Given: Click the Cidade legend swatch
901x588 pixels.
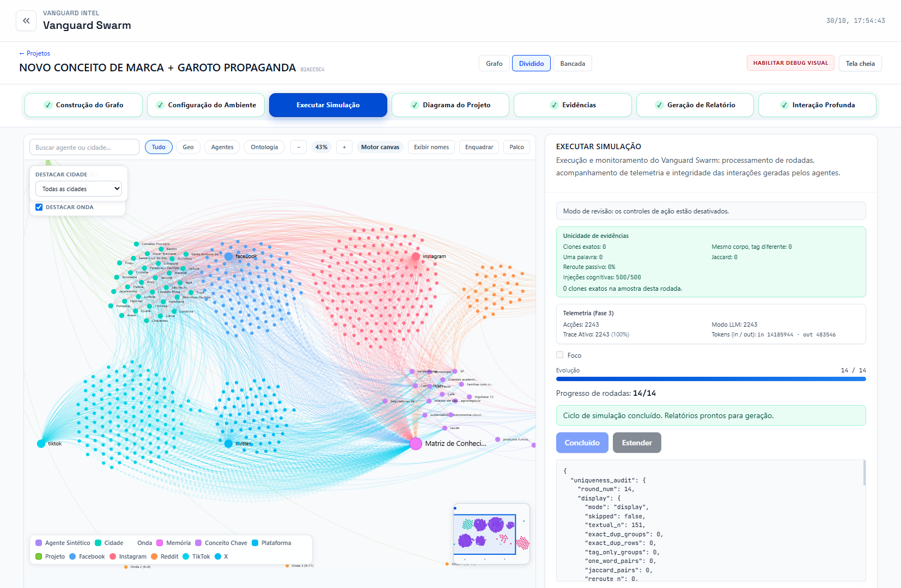Looking at the screenshot, I should click(98, 543).
